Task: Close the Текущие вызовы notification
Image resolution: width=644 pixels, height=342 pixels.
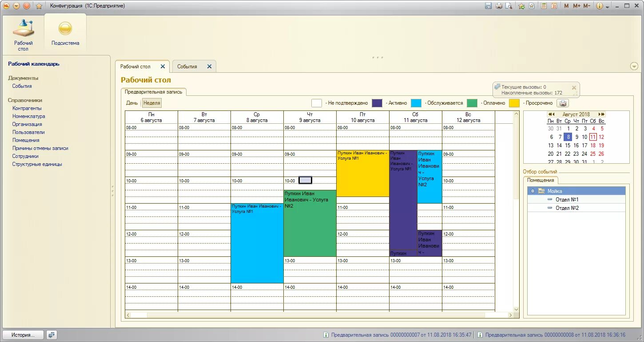Action: [x=574, y=88]
